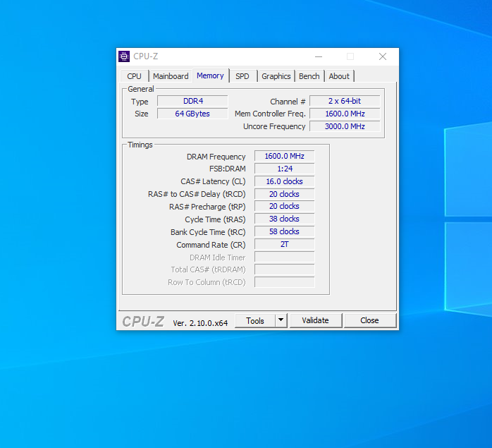Open the Graphics tab

(x=276, y=76)
